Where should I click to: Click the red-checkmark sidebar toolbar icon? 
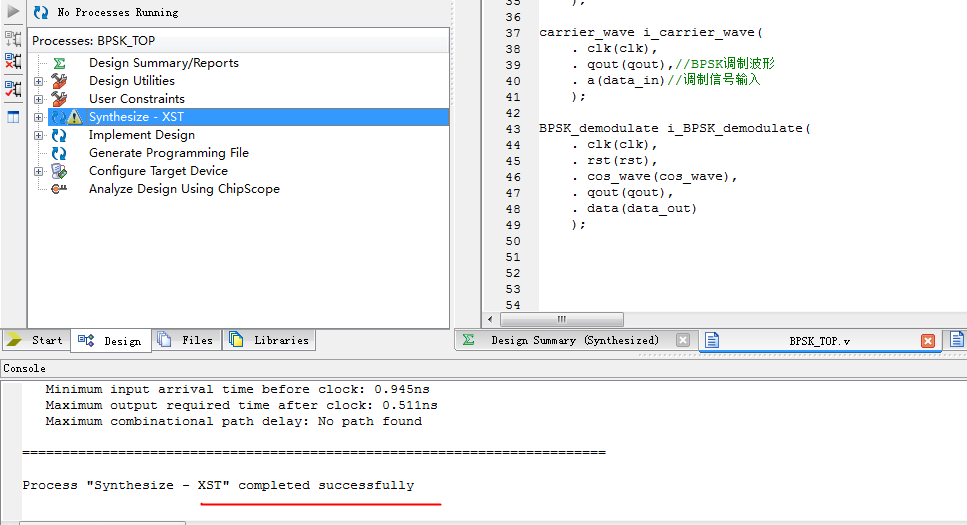click(13, 89)
